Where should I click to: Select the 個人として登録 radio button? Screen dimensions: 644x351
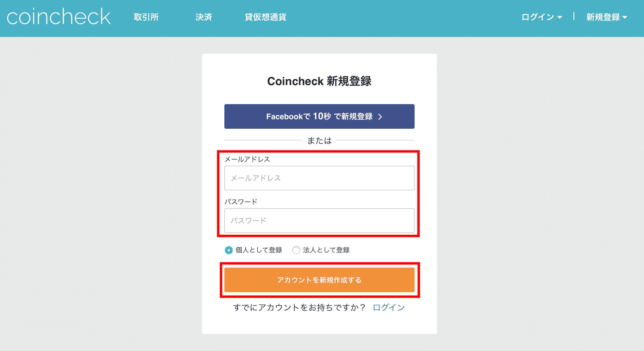tap(229, 250)
